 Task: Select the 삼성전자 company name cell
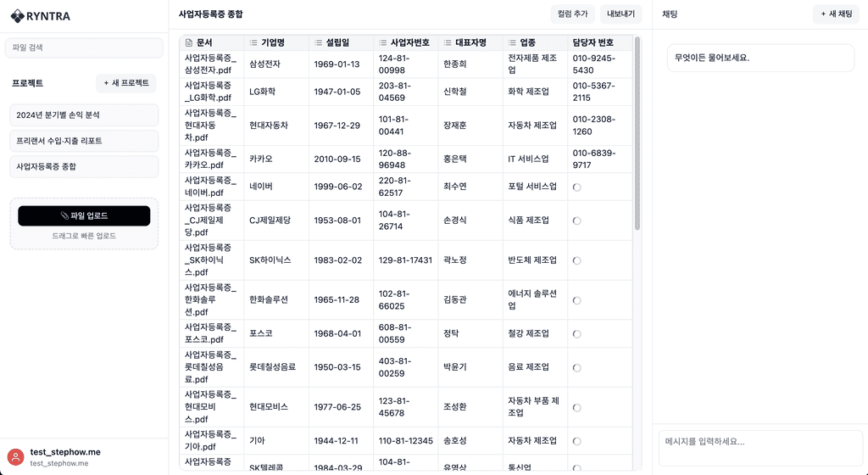[276, 64]
